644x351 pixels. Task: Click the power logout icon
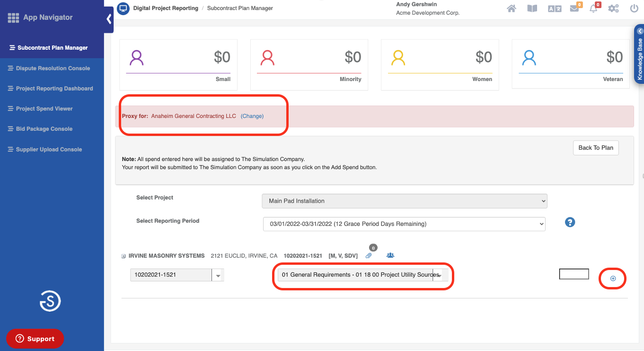(x=634, y=9)
